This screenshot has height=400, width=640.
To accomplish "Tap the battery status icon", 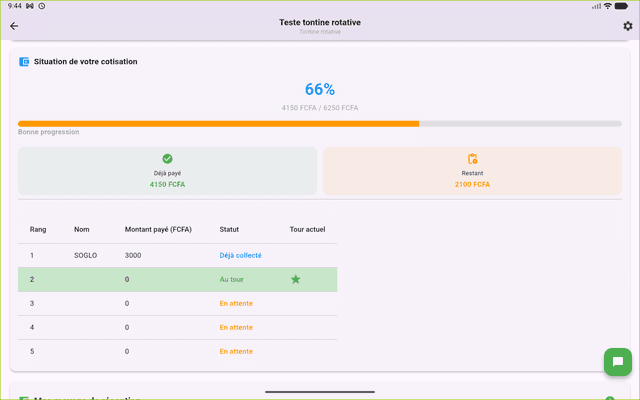I will click(621, 6).
